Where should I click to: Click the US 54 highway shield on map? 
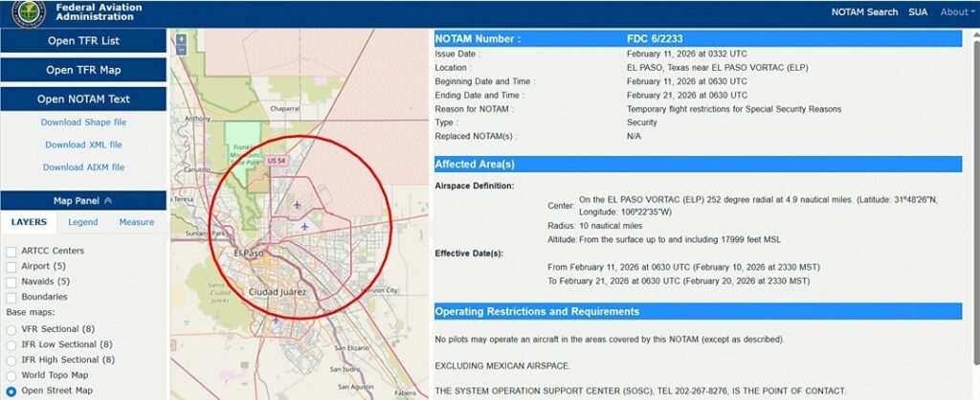pos(278,161)
